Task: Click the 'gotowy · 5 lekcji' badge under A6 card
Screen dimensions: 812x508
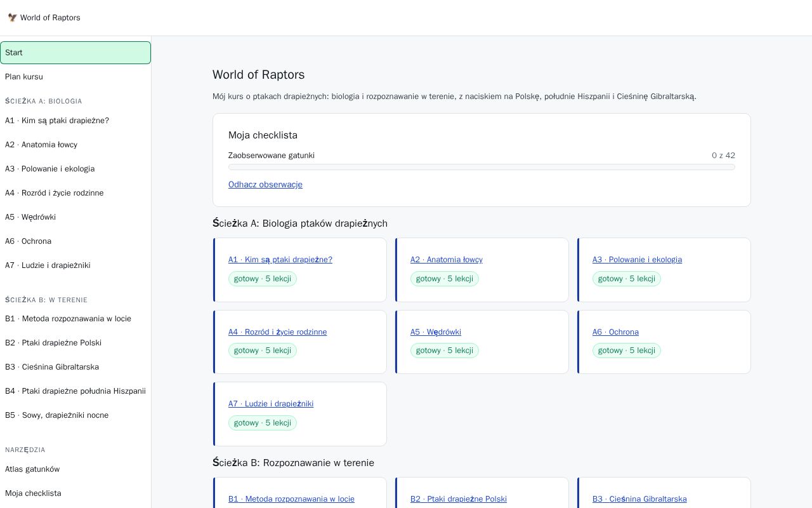Action: [x=627, y=351]
